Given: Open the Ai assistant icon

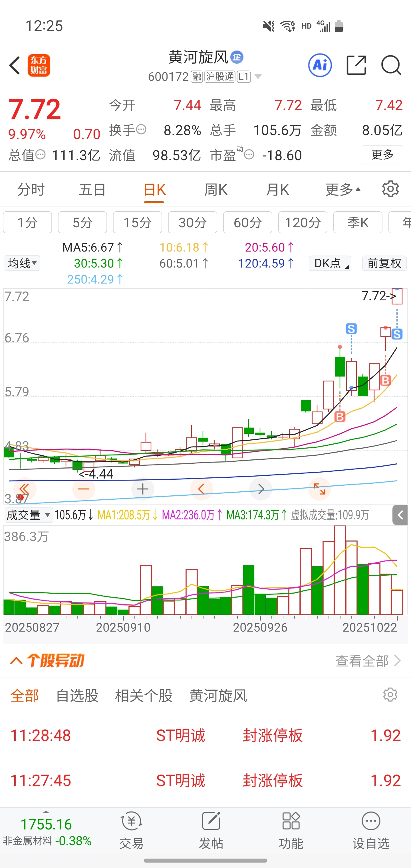Looking at the screenshot, I should coord(320,65).
